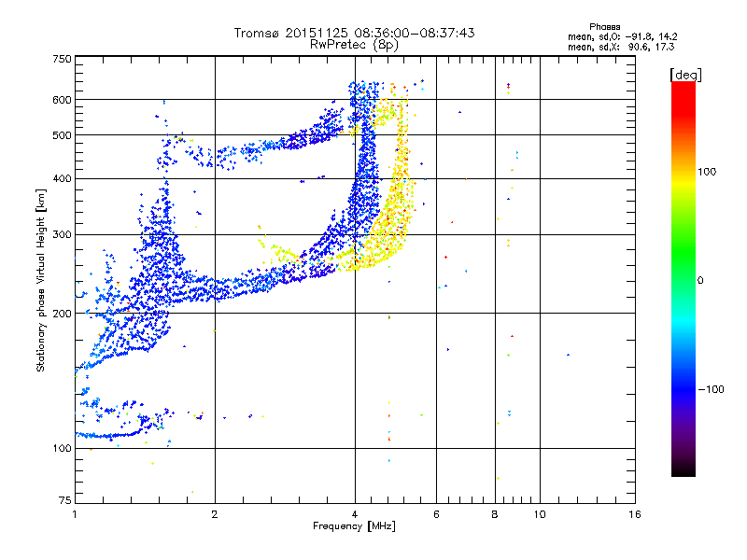The height and width of the screenshot is (560, 747).
Task: Select the "mean, sd,X: 90.6, 17.3" line
Action: 621,47
